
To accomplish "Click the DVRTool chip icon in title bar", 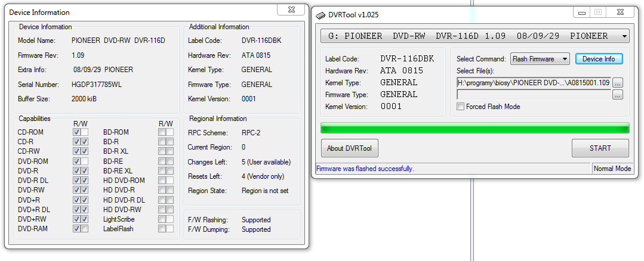I will tap(321, 15).
